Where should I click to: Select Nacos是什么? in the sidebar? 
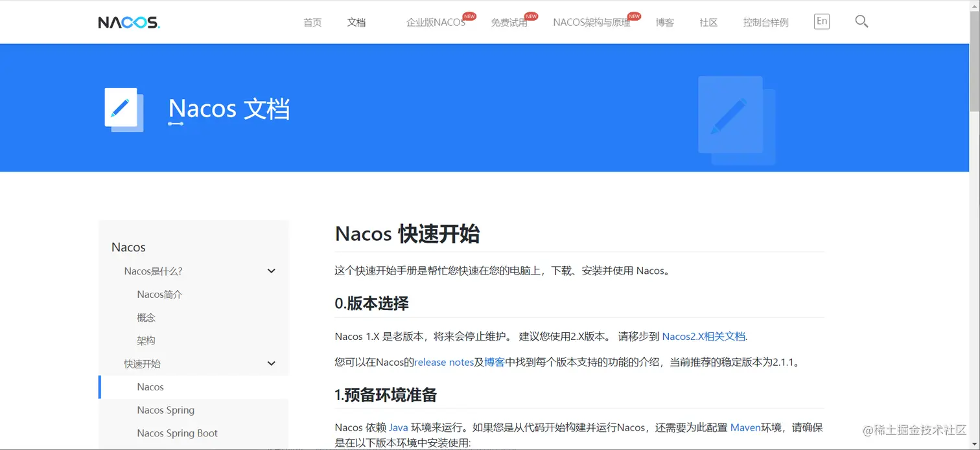tap(153, 271)
